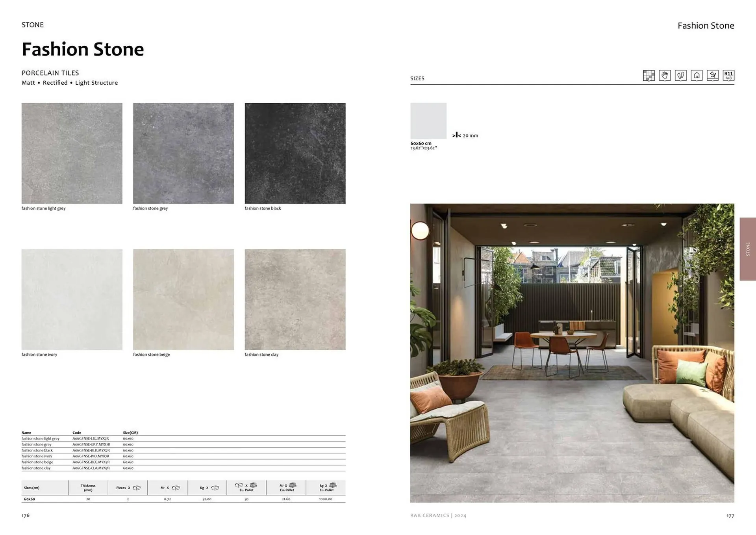Select the fashion stone black tile swatch
Viewport: 756px width, 535px height.
(295, 154)
